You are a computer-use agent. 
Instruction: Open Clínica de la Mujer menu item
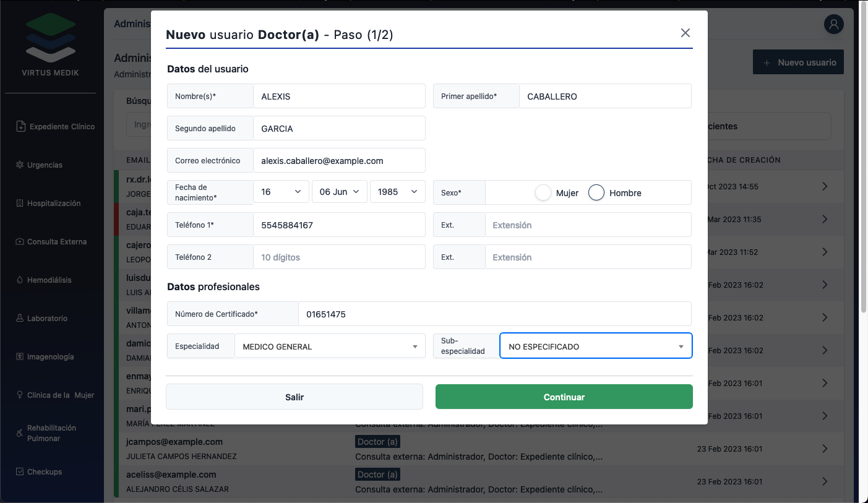(60, 395)
